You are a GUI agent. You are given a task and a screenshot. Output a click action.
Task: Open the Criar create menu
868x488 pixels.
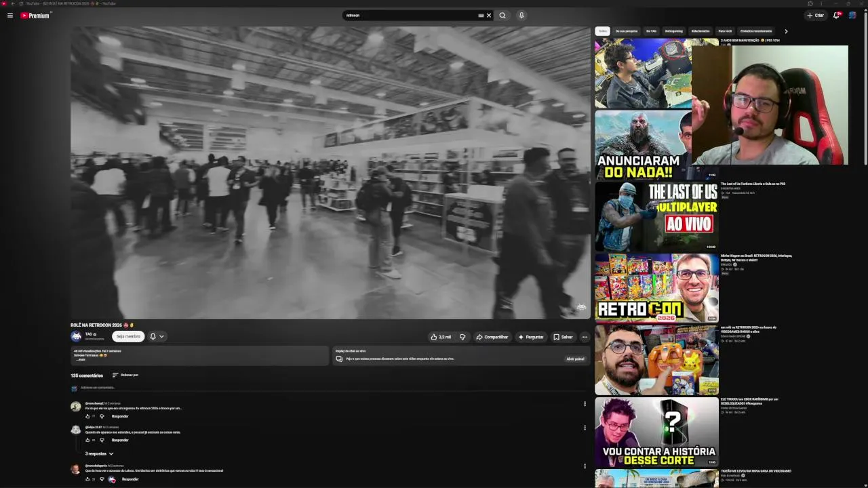[x=816, y=16]
